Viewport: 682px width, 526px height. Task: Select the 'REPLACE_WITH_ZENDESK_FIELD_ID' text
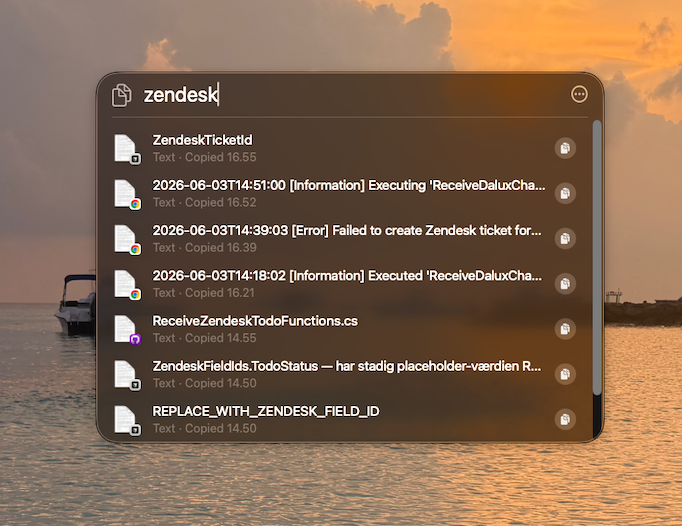click(266, 412)
